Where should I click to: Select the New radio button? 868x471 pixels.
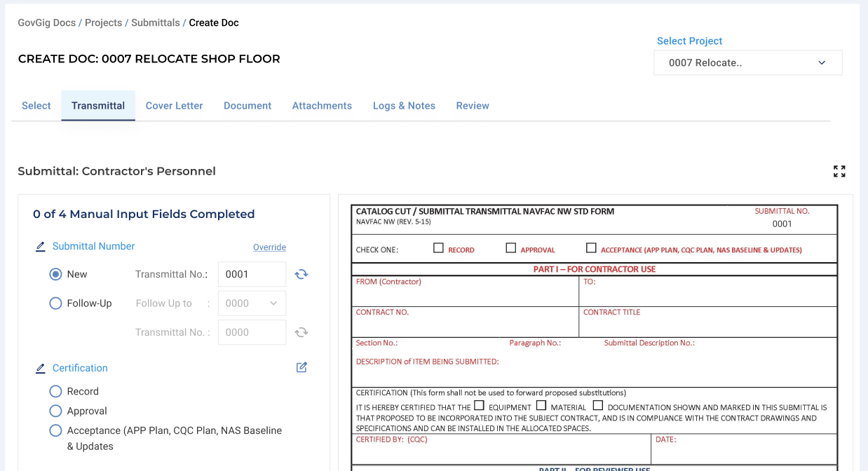[x=55, y=274]
